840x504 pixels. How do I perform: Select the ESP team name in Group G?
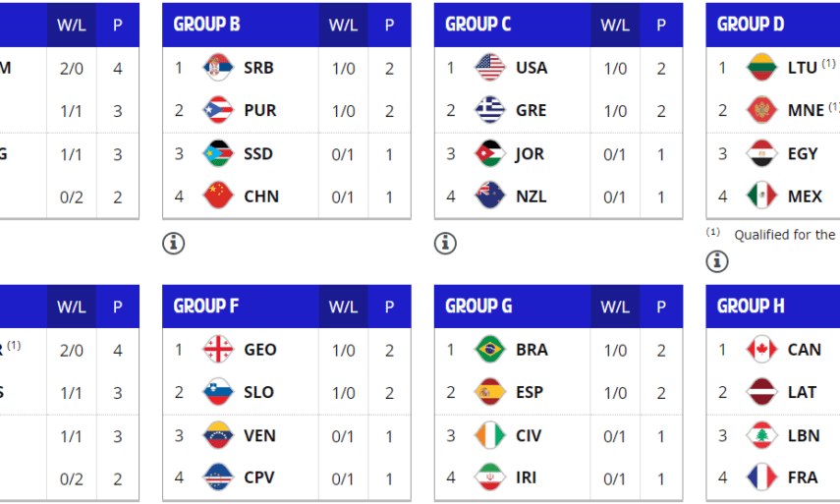coord(530,393)
